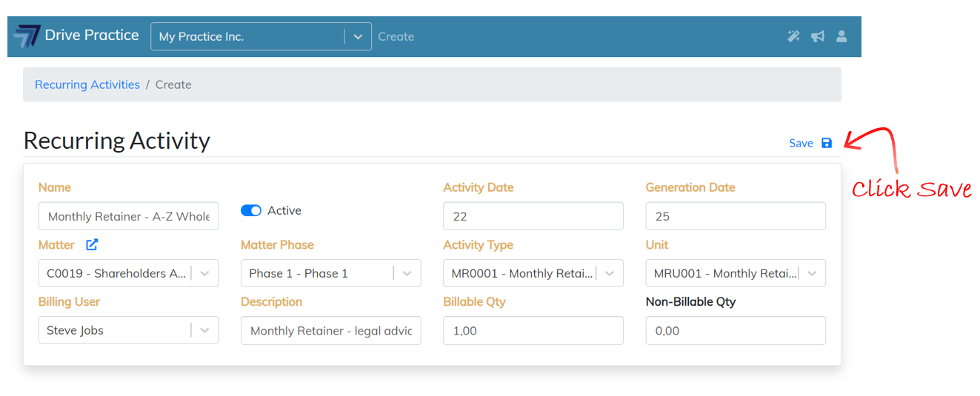Open the Billing User dropdown
The width and height of the screenshot is (980, 396).
point(205,331)
